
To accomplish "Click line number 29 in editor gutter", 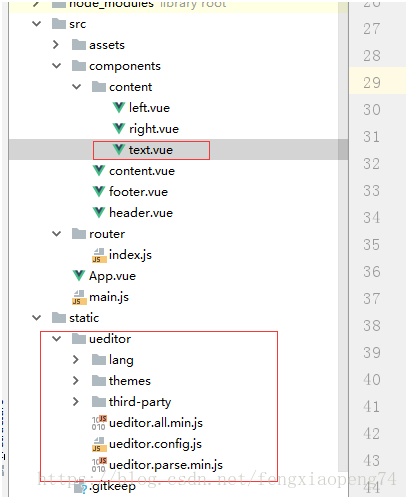I will 372,83.
